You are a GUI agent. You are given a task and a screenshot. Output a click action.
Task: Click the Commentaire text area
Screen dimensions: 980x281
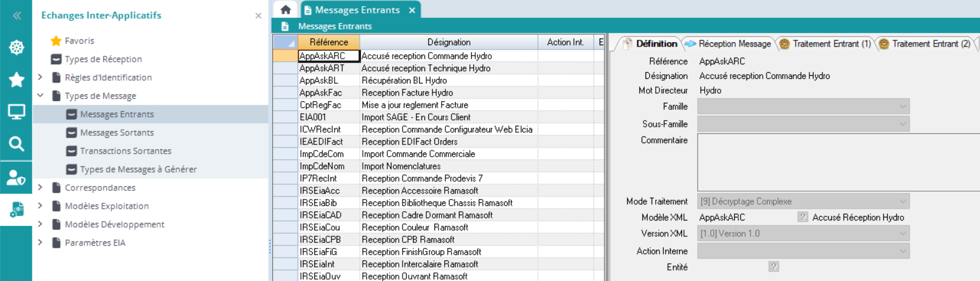click(803, 162)
